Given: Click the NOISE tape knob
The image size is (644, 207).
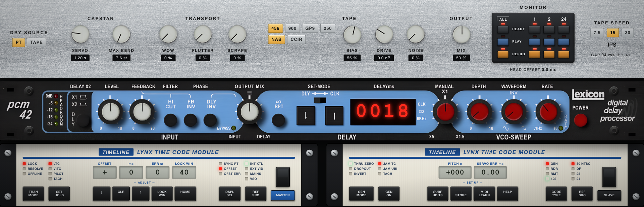Looking at the screenshot, I should (416, 34).
